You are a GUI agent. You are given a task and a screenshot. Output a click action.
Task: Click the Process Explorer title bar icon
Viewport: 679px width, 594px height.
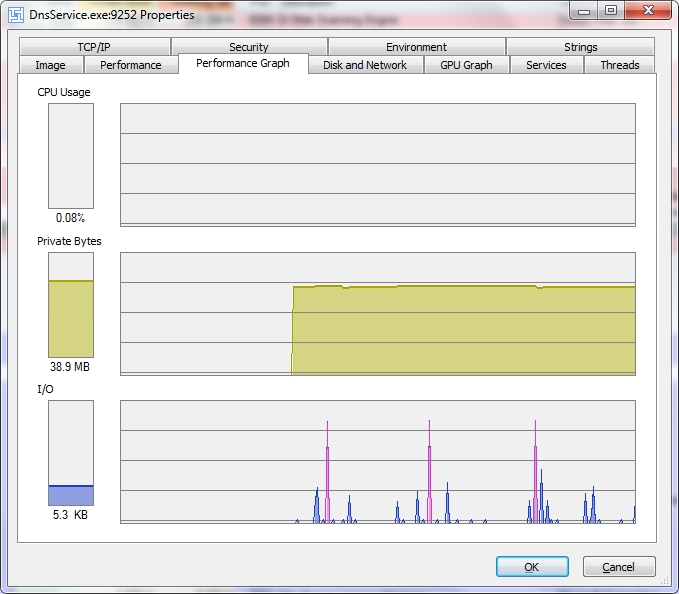coord(16,15)
